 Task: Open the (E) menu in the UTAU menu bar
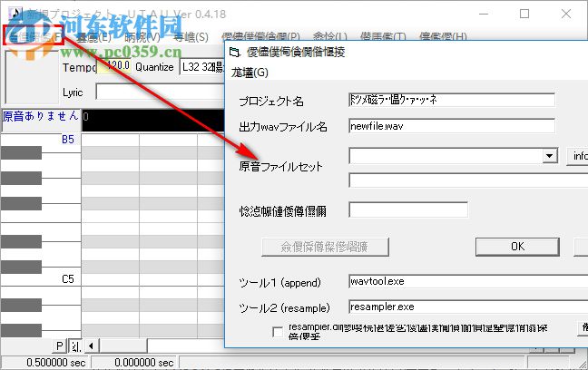pos(93,37)
